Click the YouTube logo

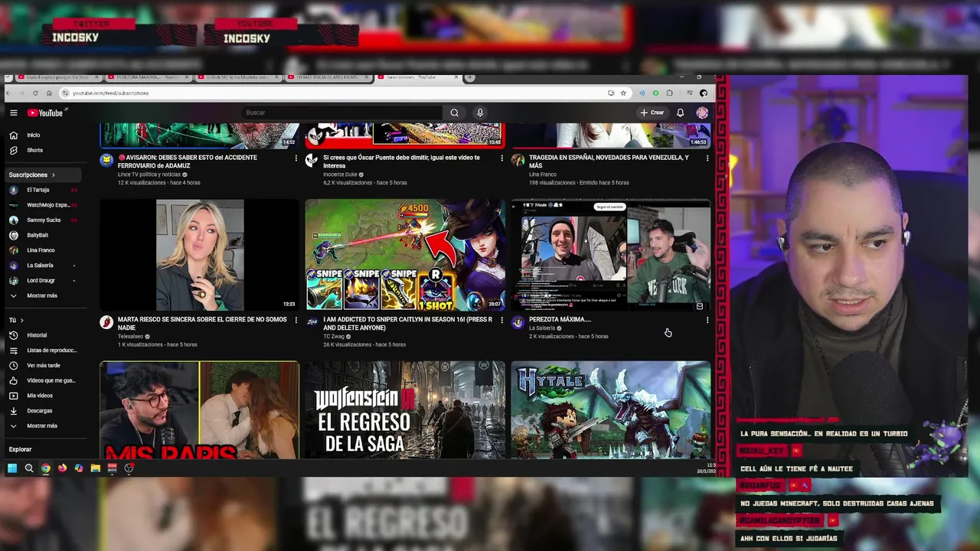tap(45, 112)
